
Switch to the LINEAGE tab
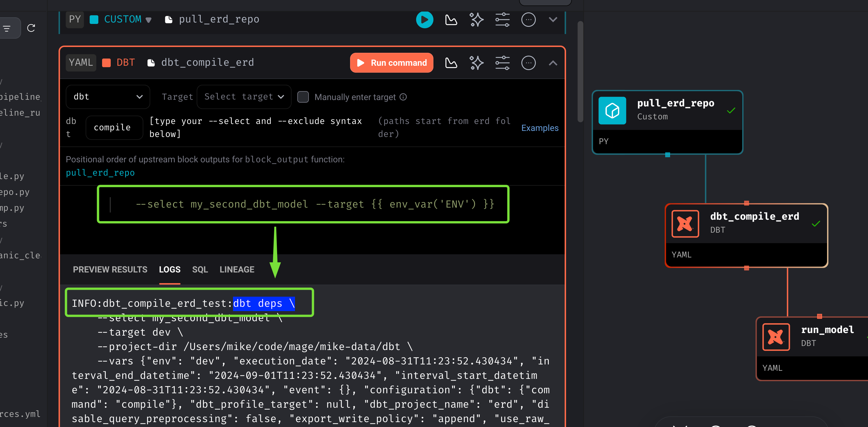(x=237, y=270)
